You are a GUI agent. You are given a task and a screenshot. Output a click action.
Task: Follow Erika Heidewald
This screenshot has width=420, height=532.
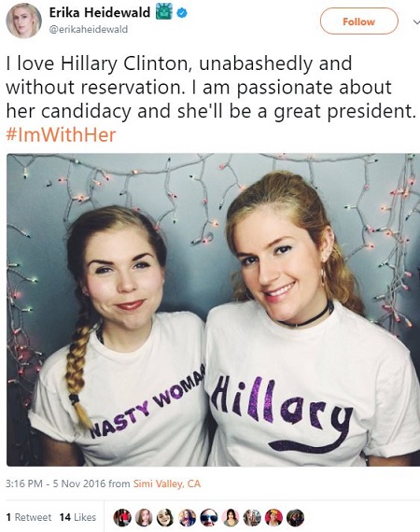tap(358, 21)
